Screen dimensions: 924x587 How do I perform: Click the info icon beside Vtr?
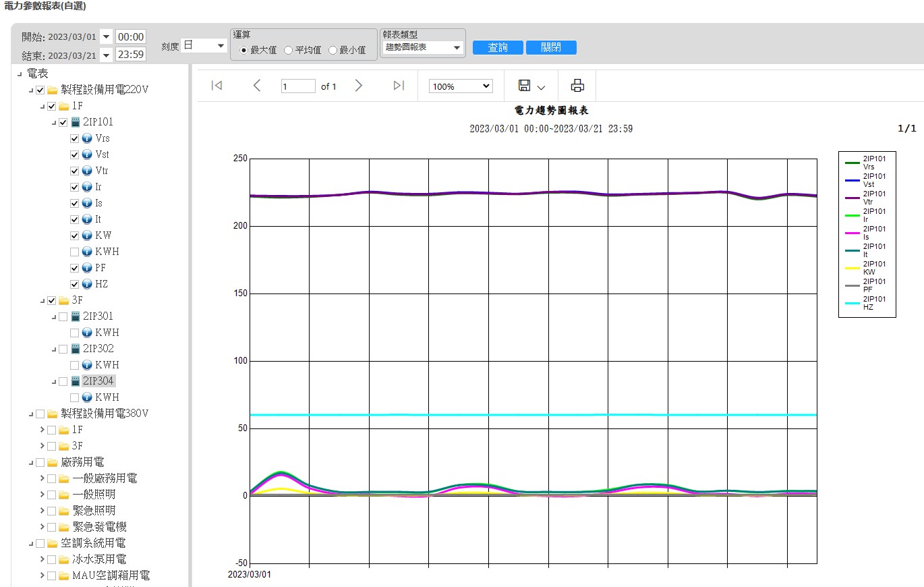coord(87,171)
